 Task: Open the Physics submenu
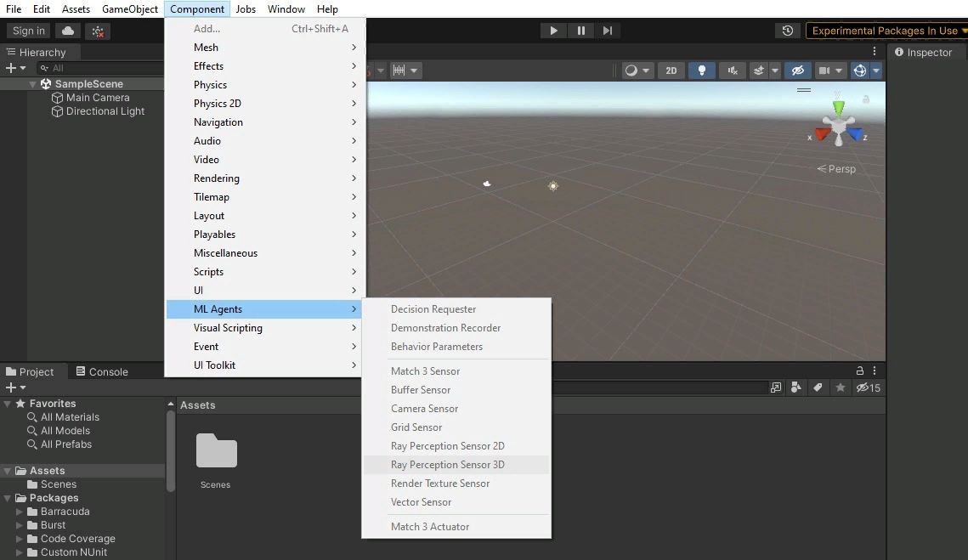(265, 85)
